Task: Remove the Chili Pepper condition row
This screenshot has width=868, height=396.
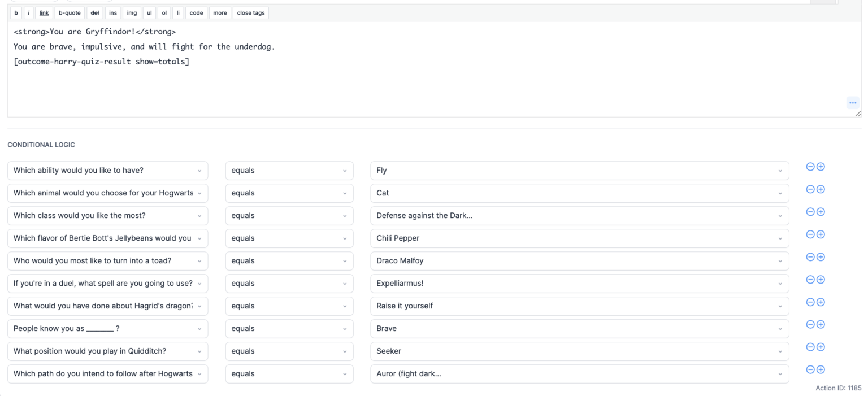Action: pyautogui.click(x=810, y=234)
